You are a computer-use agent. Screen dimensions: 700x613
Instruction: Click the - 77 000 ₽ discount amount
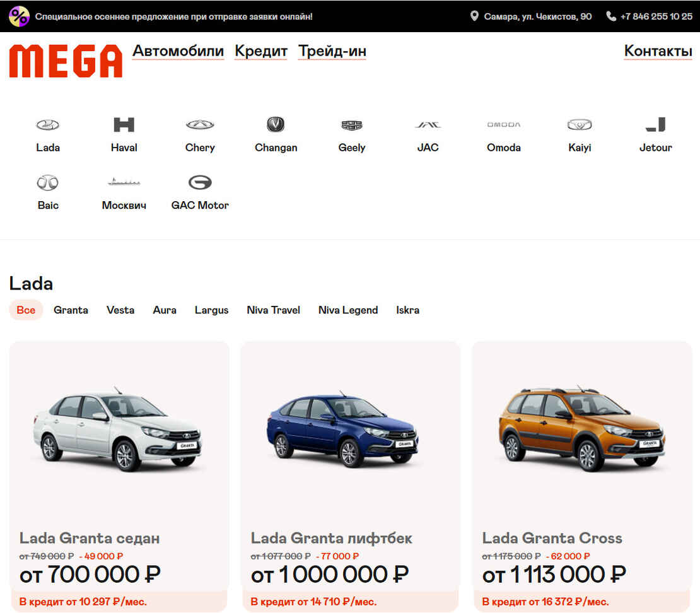click(x=337, y=556)
